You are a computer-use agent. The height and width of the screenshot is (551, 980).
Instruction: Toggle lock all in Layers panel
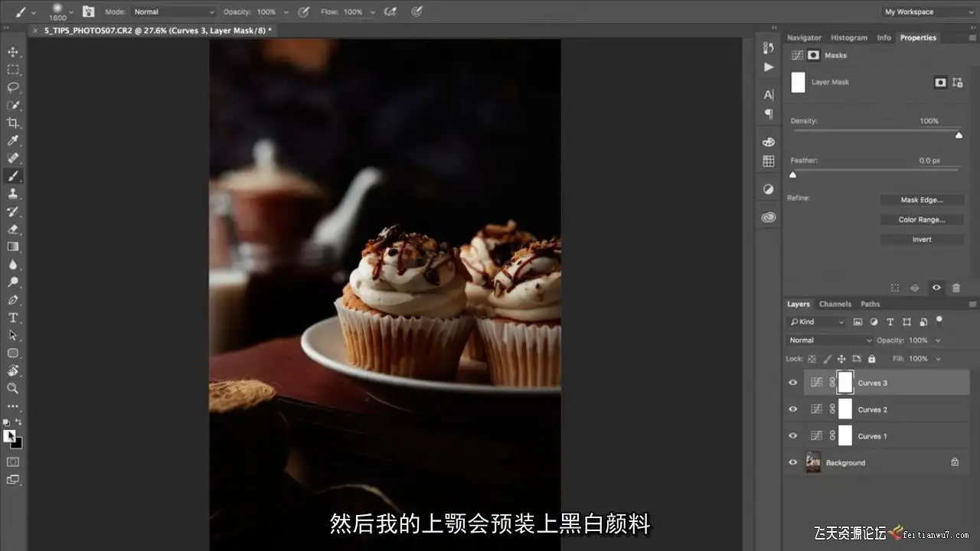pyautogui.click(x=873, y=359)
